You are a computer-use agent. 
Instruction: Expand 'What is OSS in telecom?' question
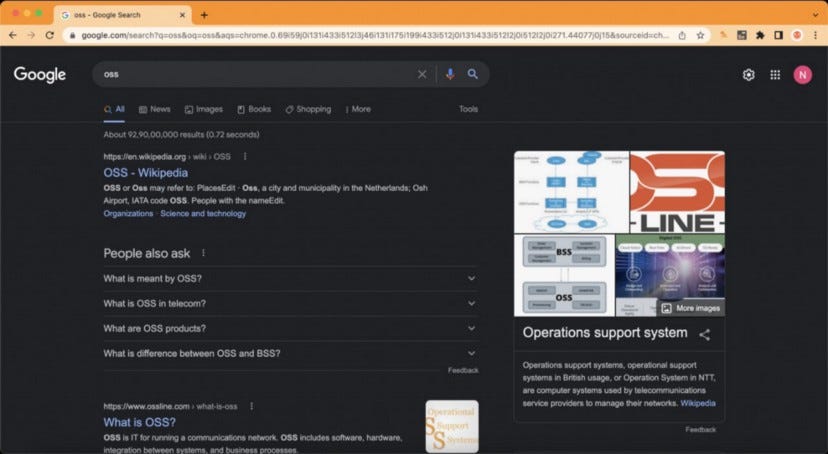coord(290,304)
